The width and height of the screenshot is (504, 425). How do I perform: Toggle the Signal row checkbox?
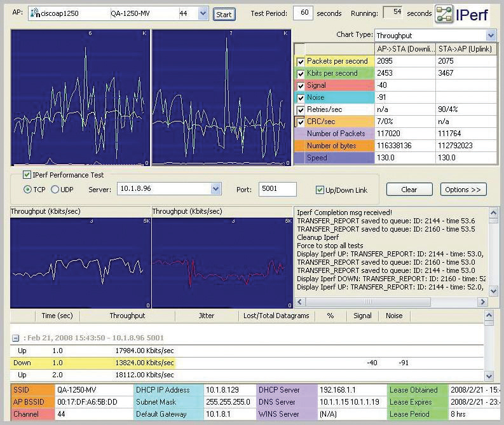point(300,86)
